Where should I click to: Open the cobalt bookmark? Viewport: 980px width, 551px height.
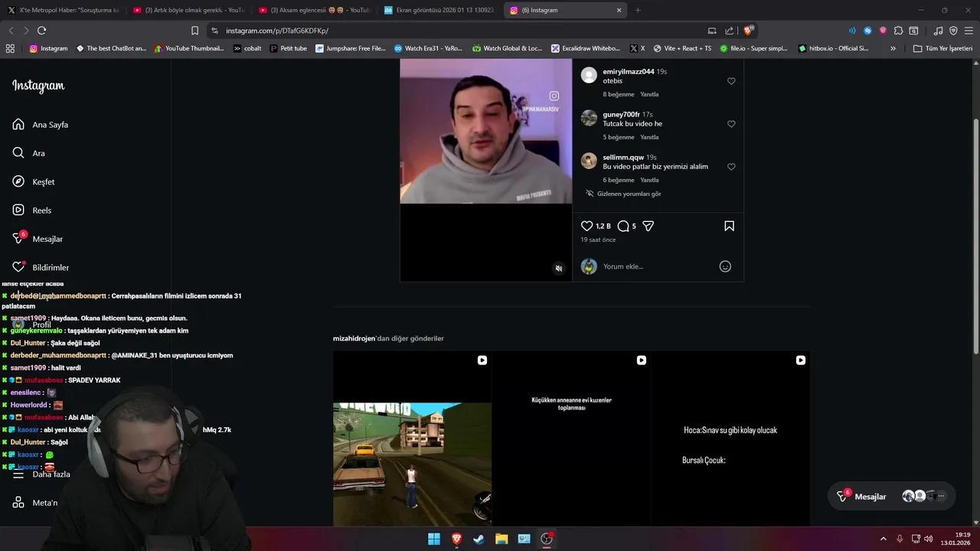pos(247,48)
